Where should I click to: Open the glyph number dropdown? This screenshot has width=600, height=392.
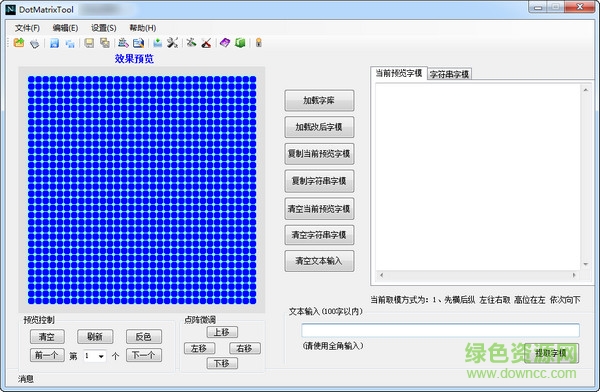point(101,356)
